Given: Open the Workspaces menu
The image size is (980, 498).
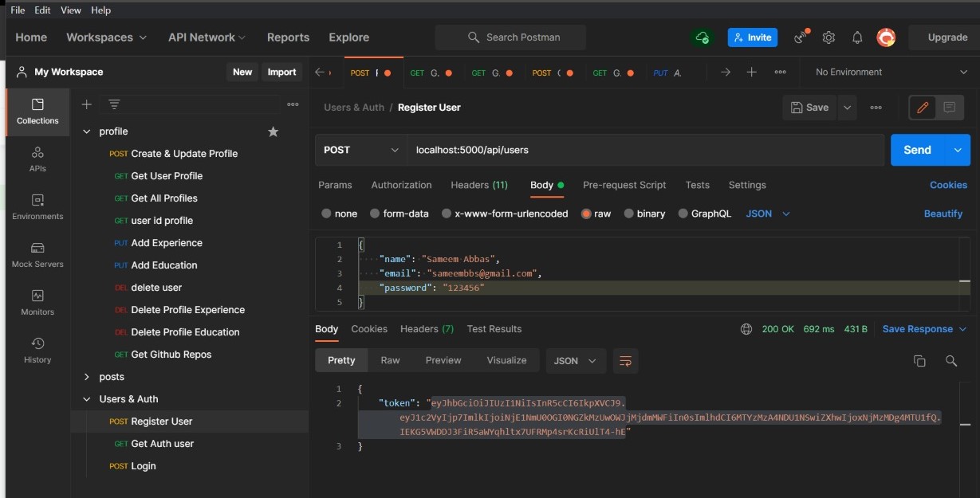Looking at the screenshot, I should coord(107,37).
